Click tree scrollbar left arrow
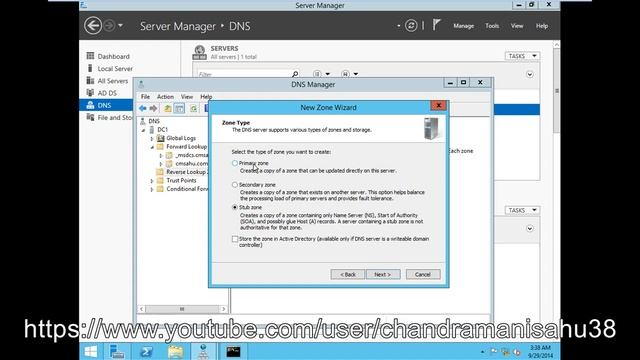Image resolution: width=640 pixels, height=360 pixels. tap(142, 309)
